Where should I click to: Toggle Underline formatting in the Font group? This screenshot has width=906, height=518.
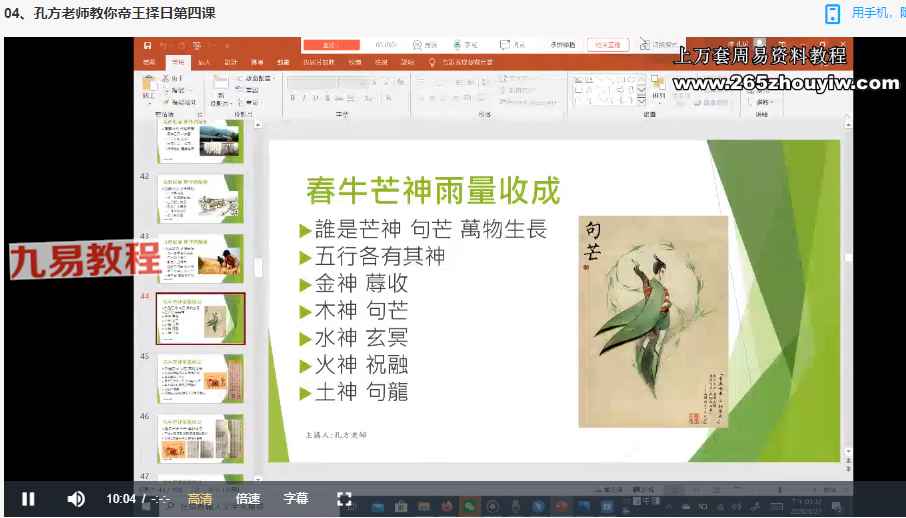[x=315, y=99]
